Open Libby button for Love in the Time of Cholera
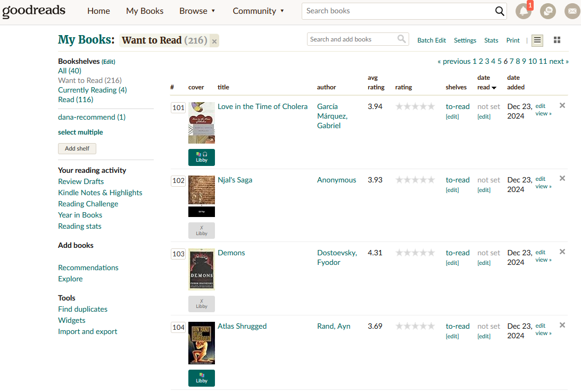The height and width of the screenshot is (392, 581). 202,157
